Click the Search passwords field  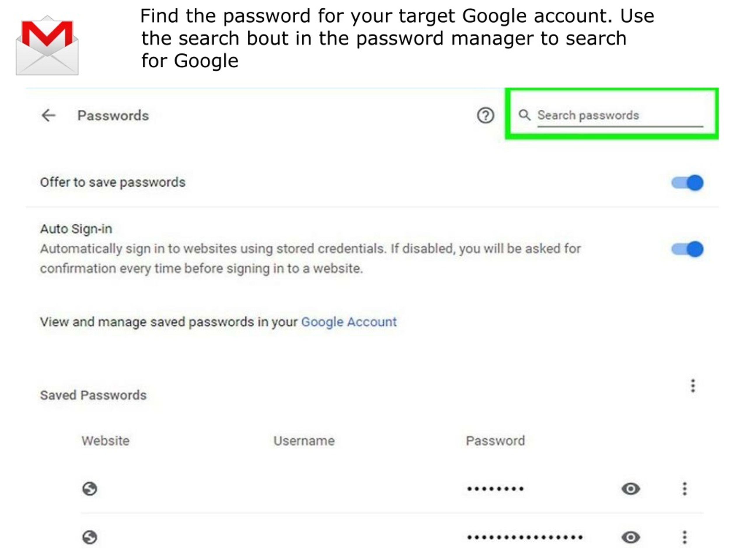(620, 116)
